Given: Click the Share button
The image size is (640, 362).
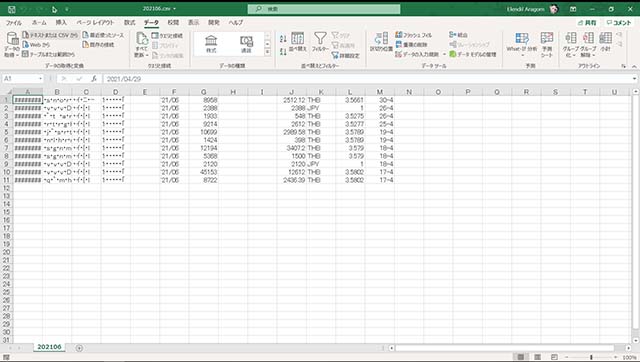Looking at the screenshot, I should (587, 22).
